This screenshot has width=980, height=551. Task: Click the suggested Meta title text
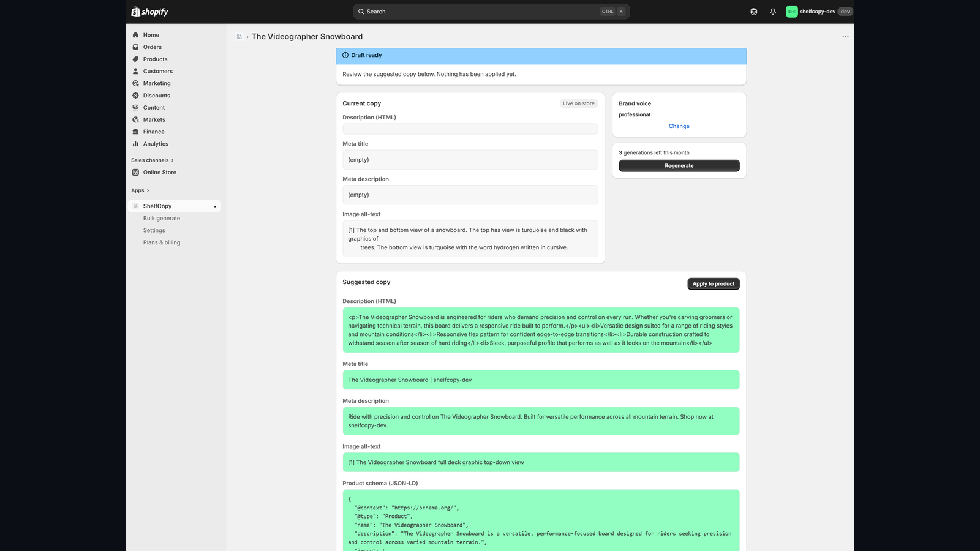(x=410, y=380)
